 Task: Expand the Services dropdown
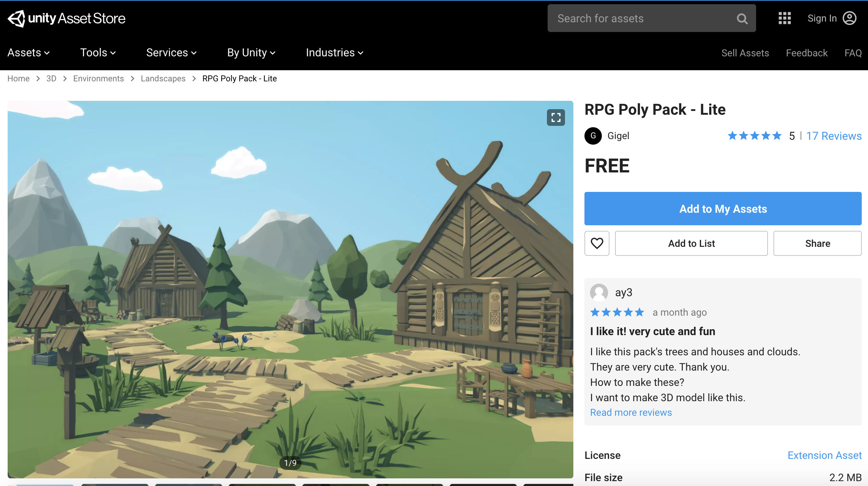point(171,53)
